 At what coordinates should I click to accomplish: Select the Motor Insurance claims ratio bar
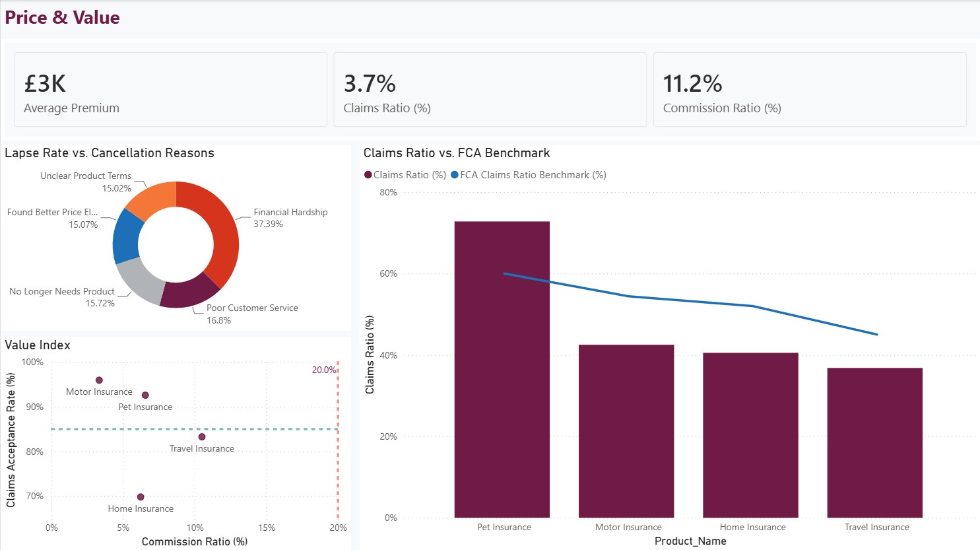(x=626, y=431)
